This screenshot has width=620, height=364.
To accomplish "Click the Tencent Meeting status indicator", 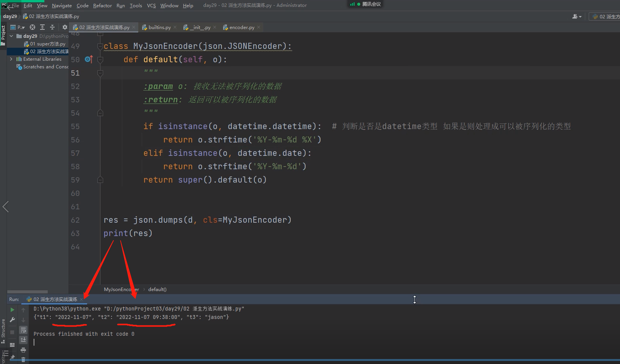I will 366,4.
